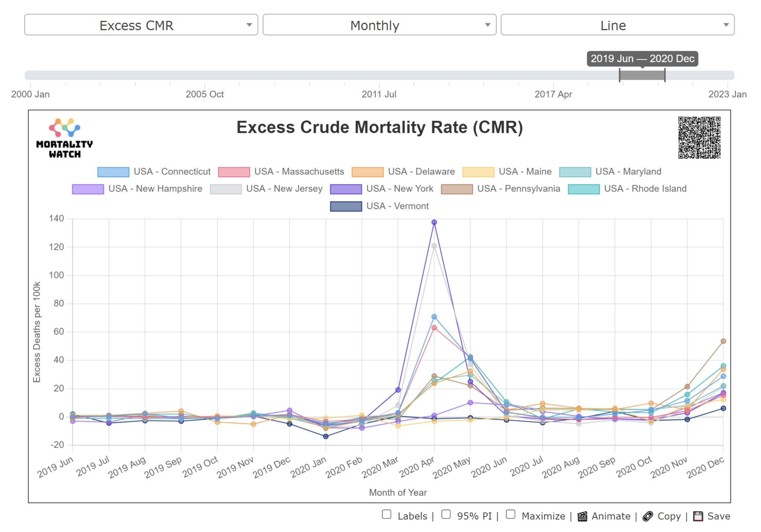Click USA - Rhode Island legend swatch
Image resolution: width=761 pixels, height=532 pixels.
coord(583,189)
